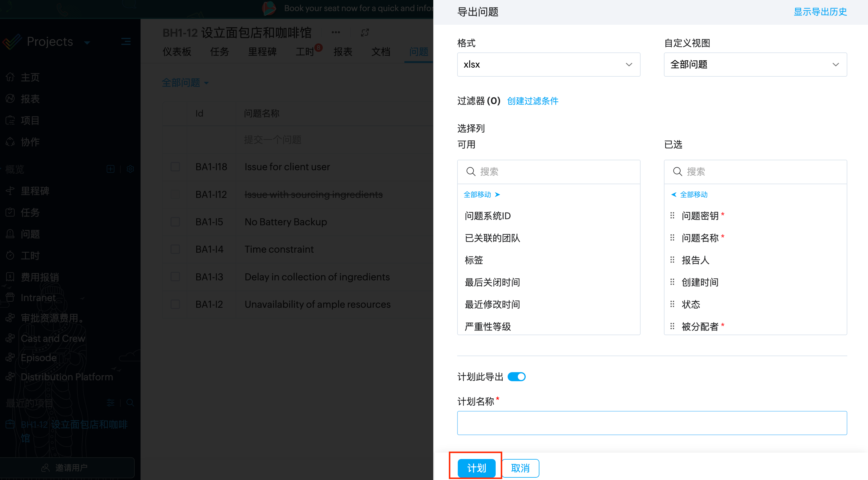The image size is (868, 480).
Task: Click the drag handle beside 问题密钥
Action: click(672, 216)
